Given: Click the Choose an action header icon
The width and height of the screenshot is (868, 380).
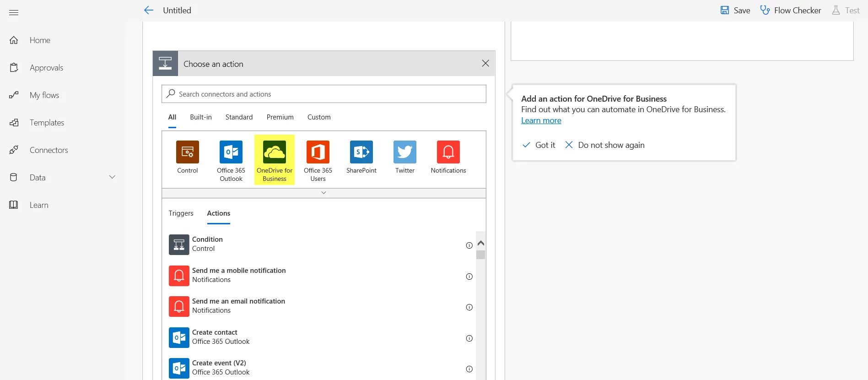Looking at the screenshot, I should coord(165,64).
